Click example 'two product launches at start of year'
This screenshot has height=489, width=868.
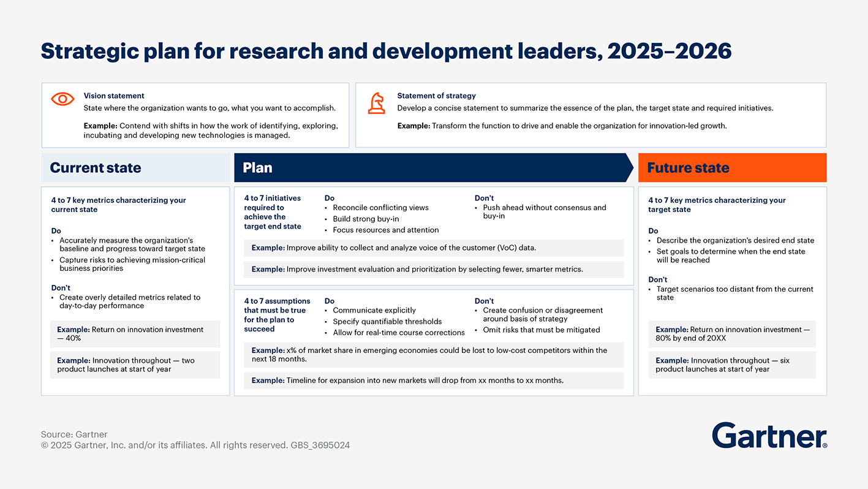(x=135, y=365)
